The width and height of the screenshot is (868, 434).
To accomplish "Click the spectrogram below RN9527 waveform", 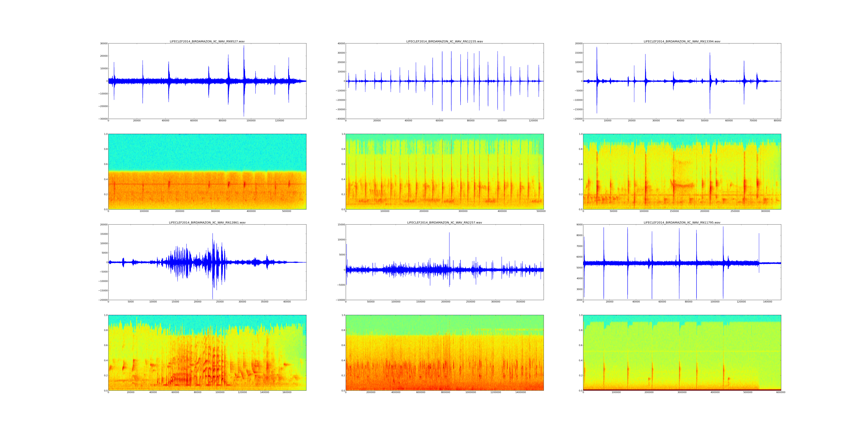I will 207,172.
